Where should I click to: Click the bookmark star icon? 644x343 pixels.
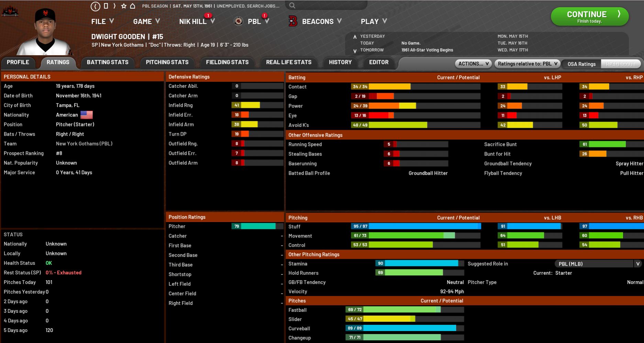(x=124, y=6)
